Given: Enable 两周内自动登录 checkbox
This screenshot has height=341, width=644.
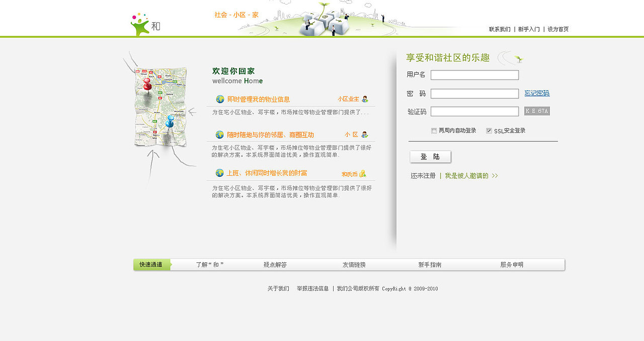Looking at the screenshot, I should click(434, 130).
